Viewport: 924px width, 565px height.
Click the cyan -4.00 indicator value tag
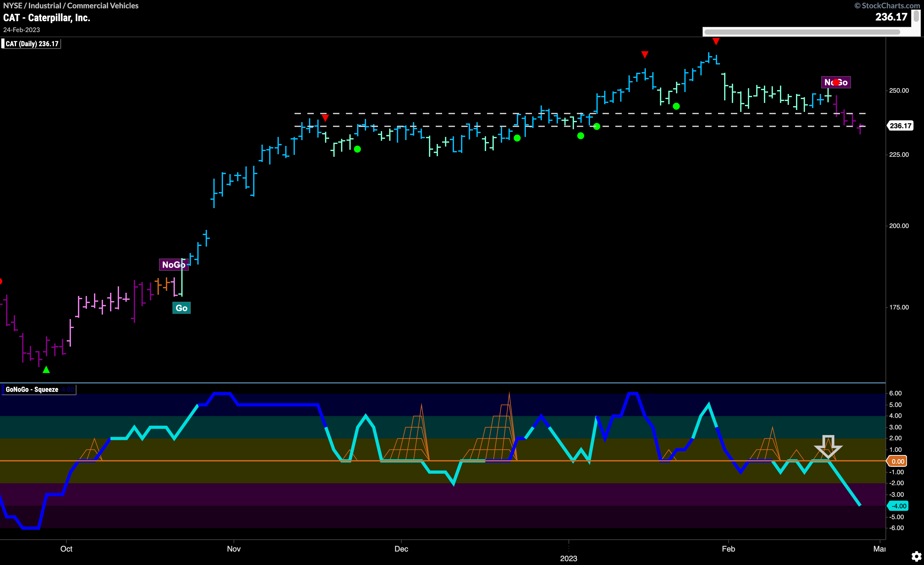pyautogui.click(x=898, y=506)
